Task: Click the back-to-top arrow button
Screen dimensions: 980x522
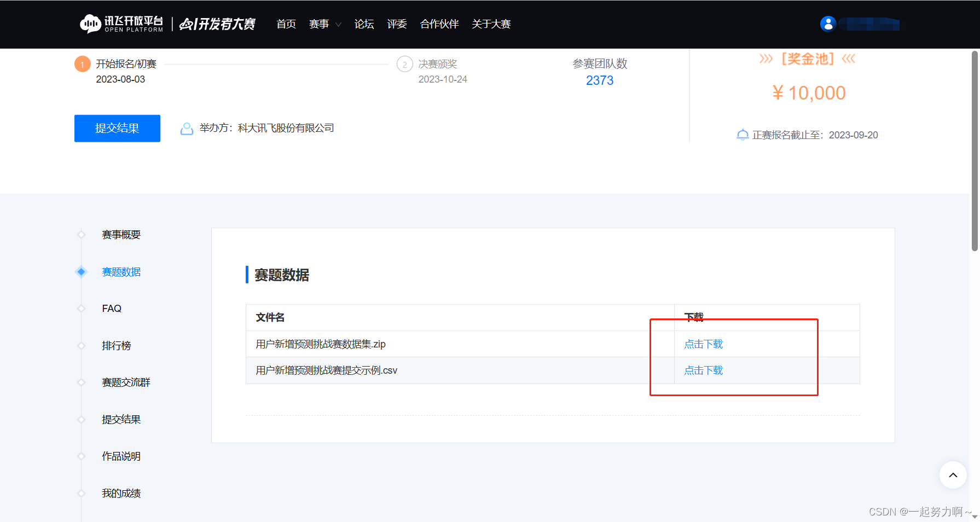Action: click(x=953, y=475)
